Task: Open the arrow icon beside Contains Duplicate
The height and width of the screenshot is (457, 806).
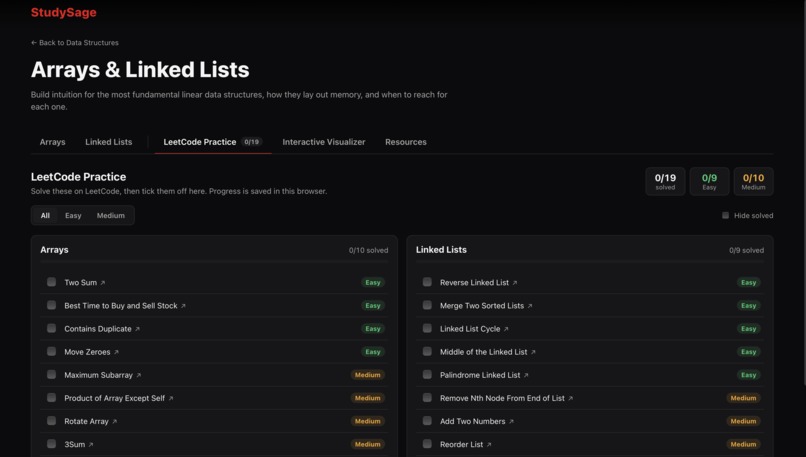Action: point(137,329)
